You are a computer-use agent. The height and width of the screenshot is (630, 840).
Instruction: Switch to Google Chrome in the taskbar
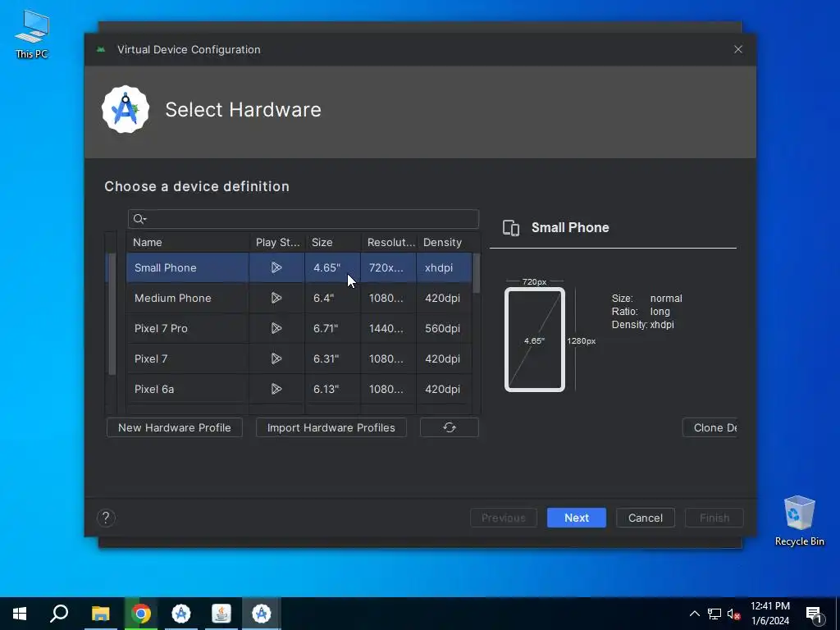pyautogui.click(x=141, y=614)
